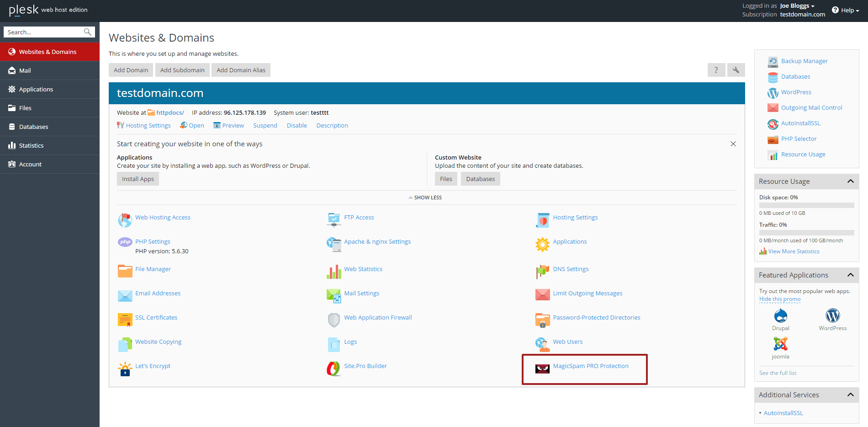The height and width of the screenshot is (427, 868).
Task: Click the Add Subdomain button
Action: click(x=182, y=70)
